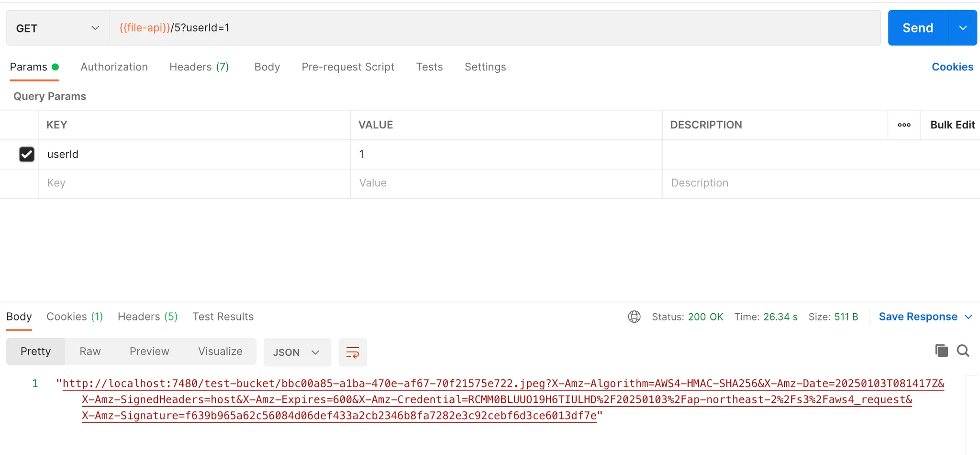This screenshot has height=455, width=980.
Task: Click response line number 1
Action: pyautogui.click(x=35, y=384)
